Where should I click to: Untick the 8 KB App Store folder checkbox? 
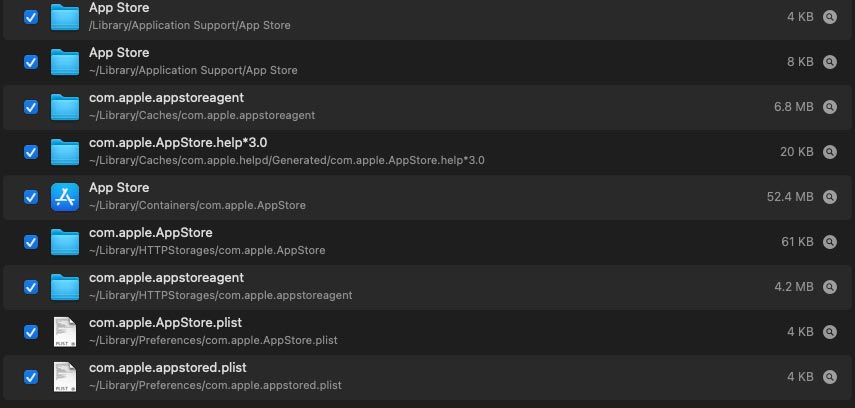point(31,62)
